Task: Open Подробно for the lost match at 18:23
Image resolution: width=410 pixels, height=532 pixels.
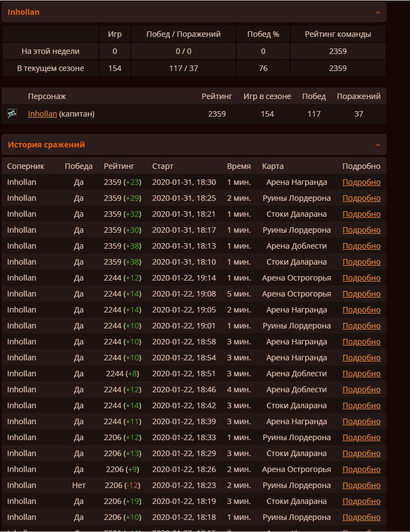Action: pos(361,485)
